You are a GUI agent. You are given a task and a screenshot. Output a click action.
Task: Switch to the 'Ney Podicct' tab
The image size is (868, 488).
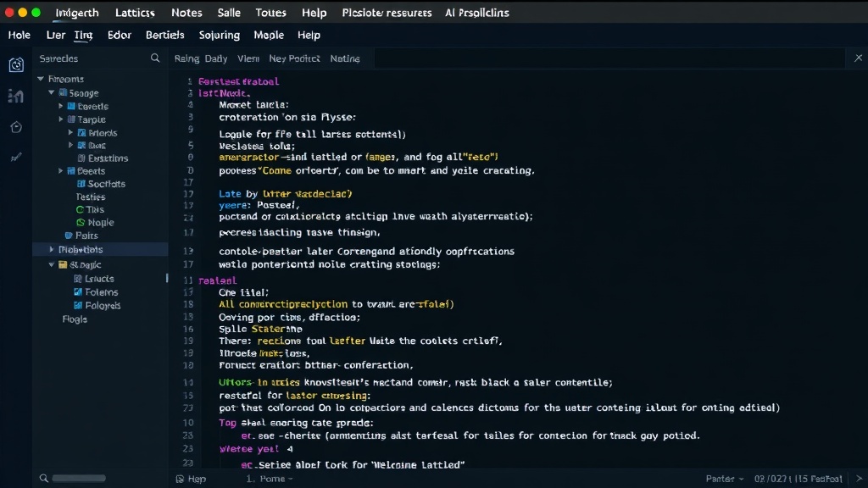point(294,58)
